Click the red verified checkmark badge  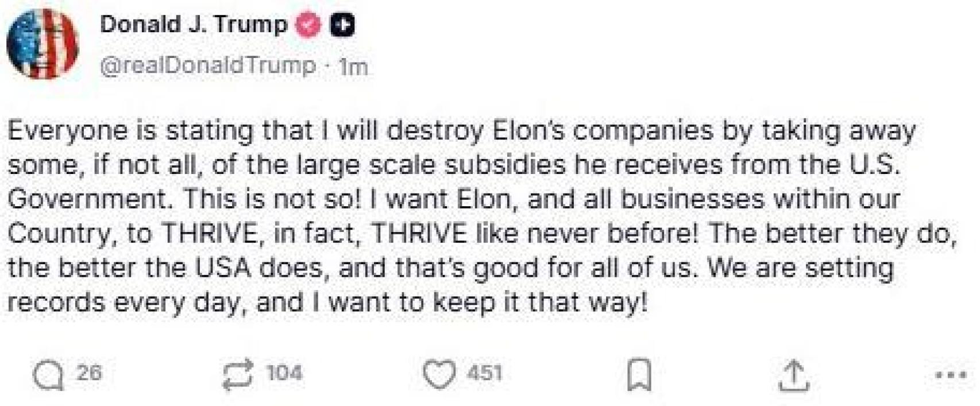coord(308,25)
